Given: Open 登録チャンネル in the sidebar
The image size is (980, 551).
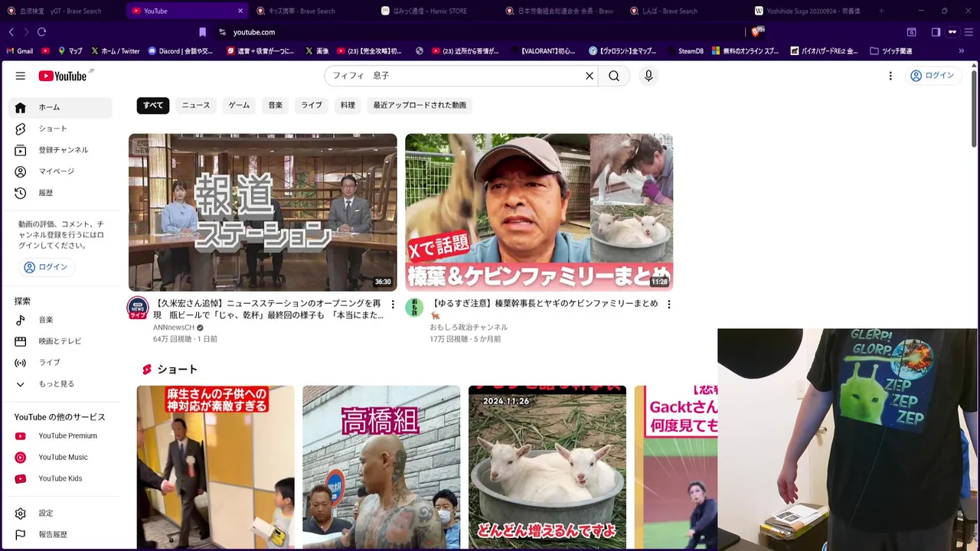Looking at the screenshot, I should pyautogui.click(x=60, y=151).
